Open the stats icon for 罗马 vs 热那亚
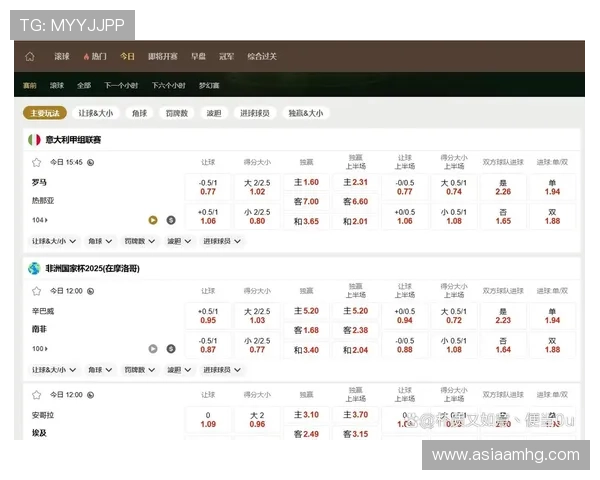This screenshot has height=480, width=600. (171, 220)
